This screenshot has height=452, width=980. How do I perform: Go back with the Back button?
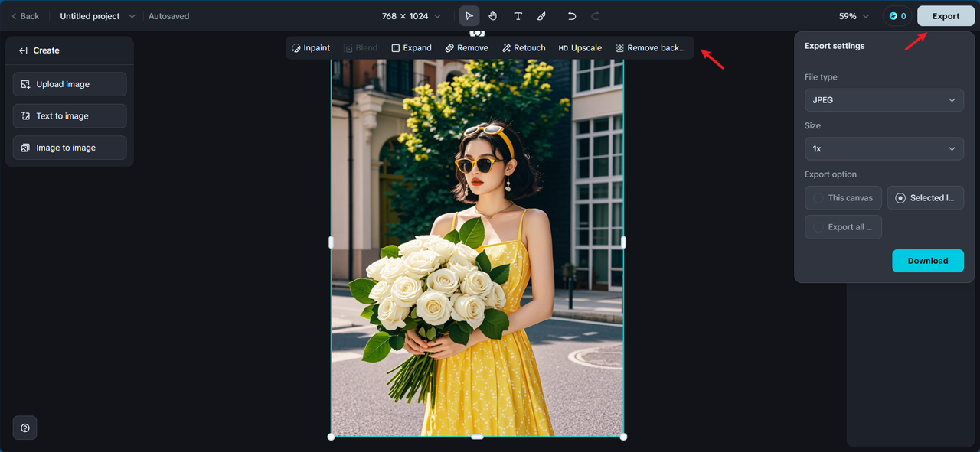point(25,16)
